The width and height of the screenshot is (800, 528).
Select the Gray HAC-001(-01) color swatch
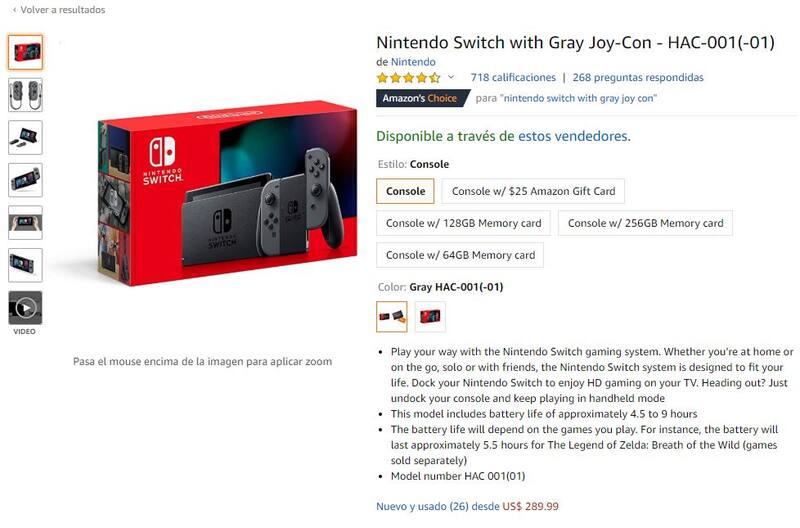click(x=392, y=317)
